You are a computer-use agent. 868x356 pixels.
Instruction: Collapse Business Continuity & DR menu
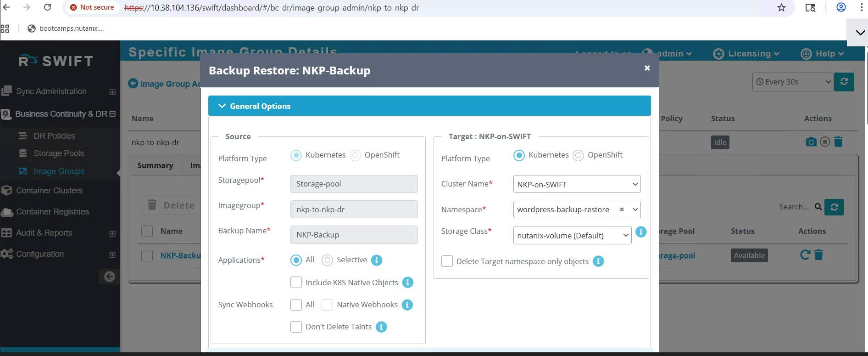pyautogui.click(x=112, y=114)
